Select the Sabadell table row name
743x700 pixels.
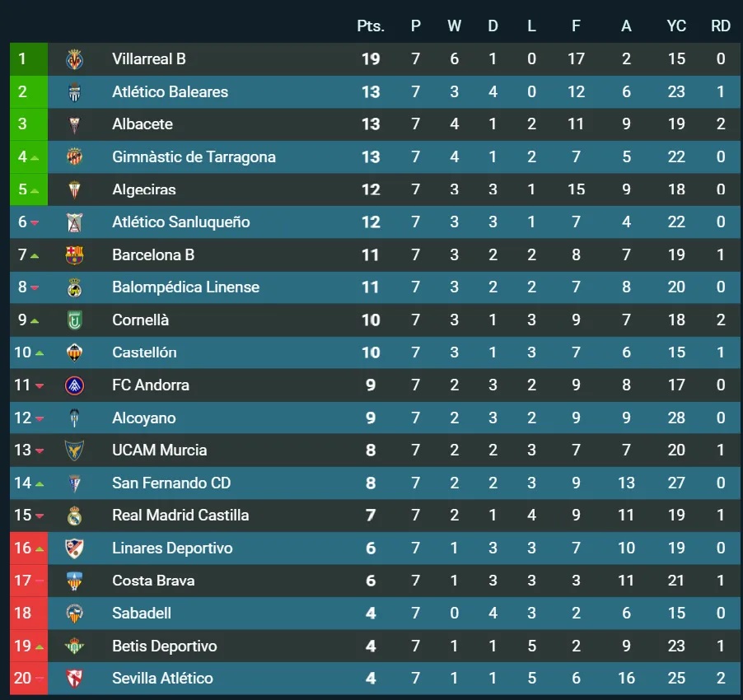point(142,614)
